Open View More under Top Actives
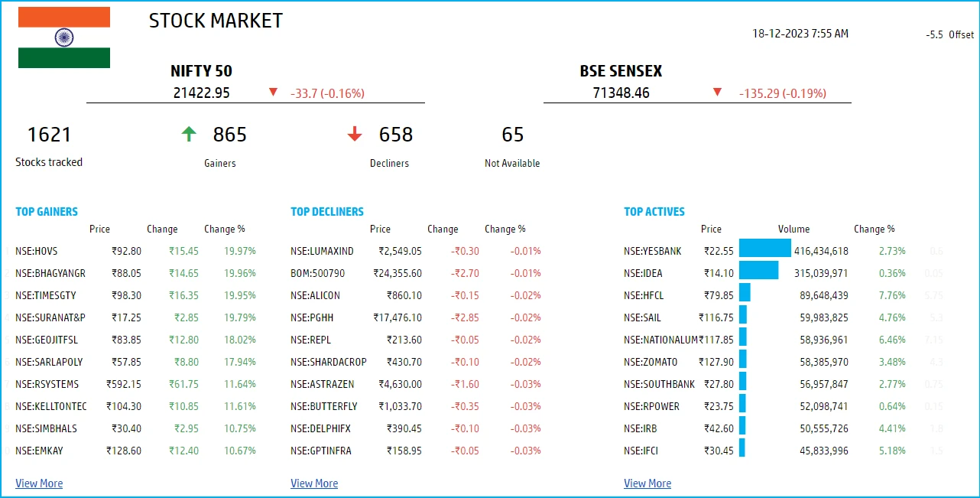Image resolution: width=980 pixels, height=498 pixels. point(647,483)
